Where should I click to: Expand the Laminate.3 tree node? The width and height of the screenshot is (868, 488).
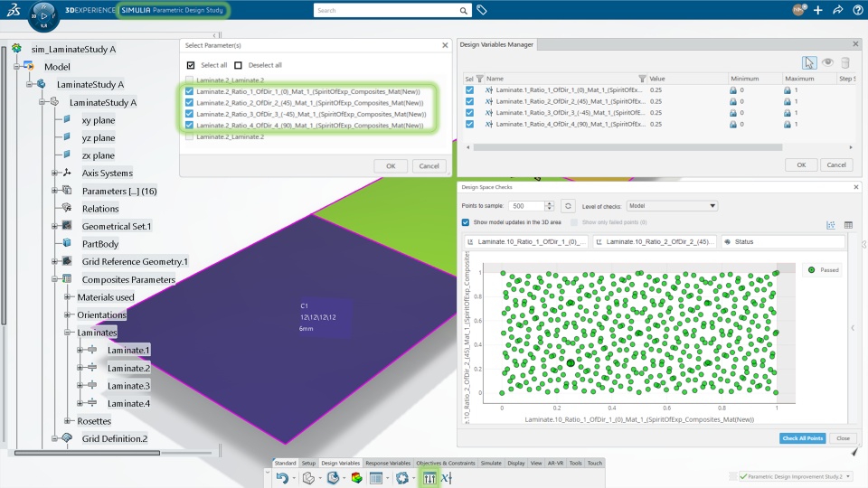[x=80, y=386]
